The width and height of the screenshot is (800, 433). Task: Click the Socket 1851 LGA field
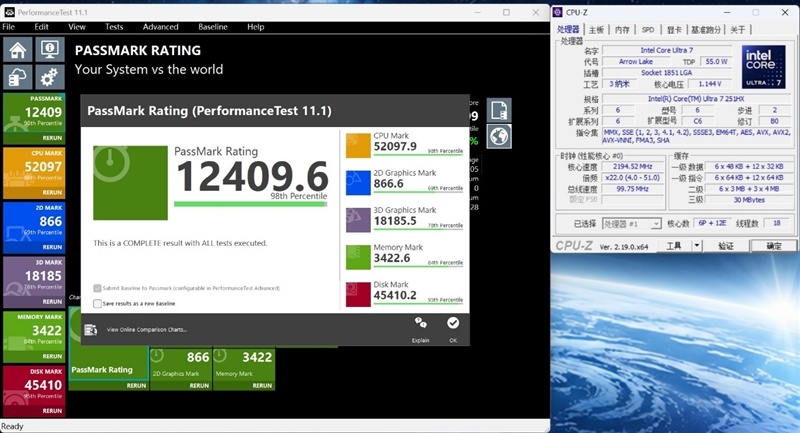point(666,73)
